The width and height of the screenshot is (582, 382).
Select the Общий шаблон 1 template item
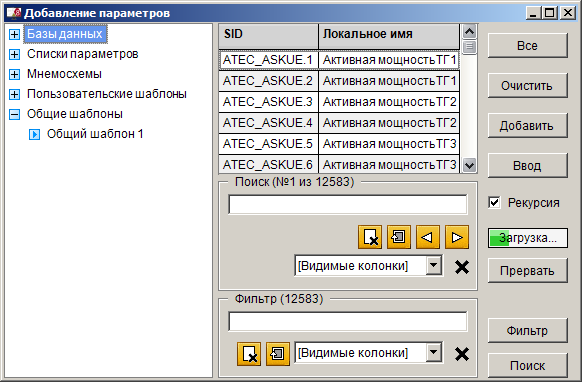[95, 134]
